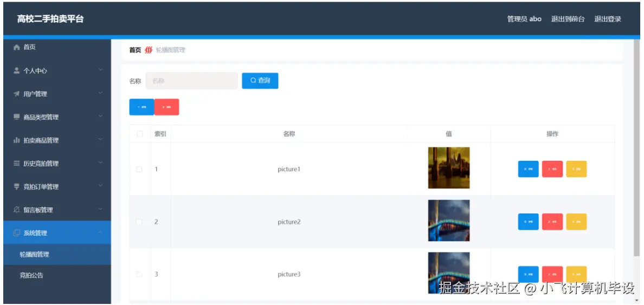This screenshot has height=305, width=644.
Task: Click the yellow action button for picture1
Action: coord(576,169)
